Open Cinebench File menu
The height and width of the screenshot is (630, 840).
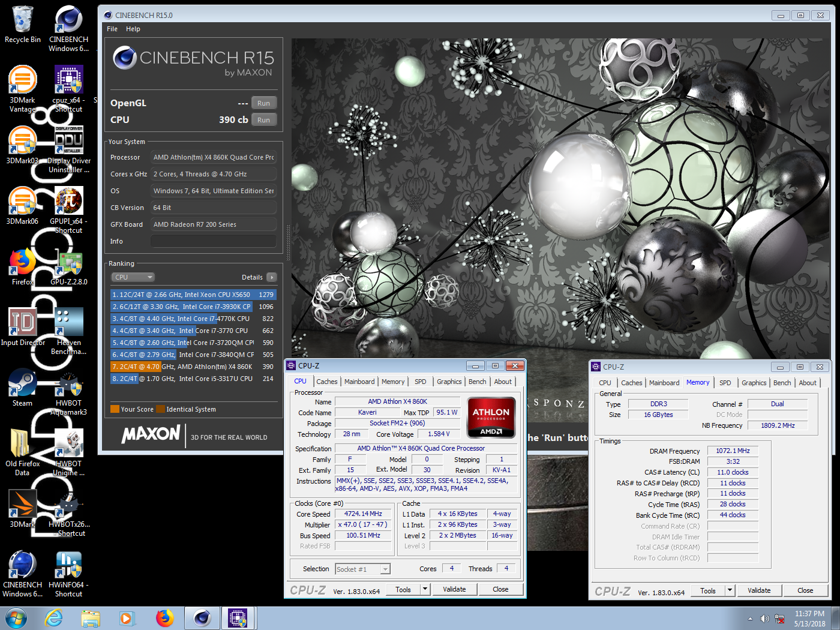112,29
